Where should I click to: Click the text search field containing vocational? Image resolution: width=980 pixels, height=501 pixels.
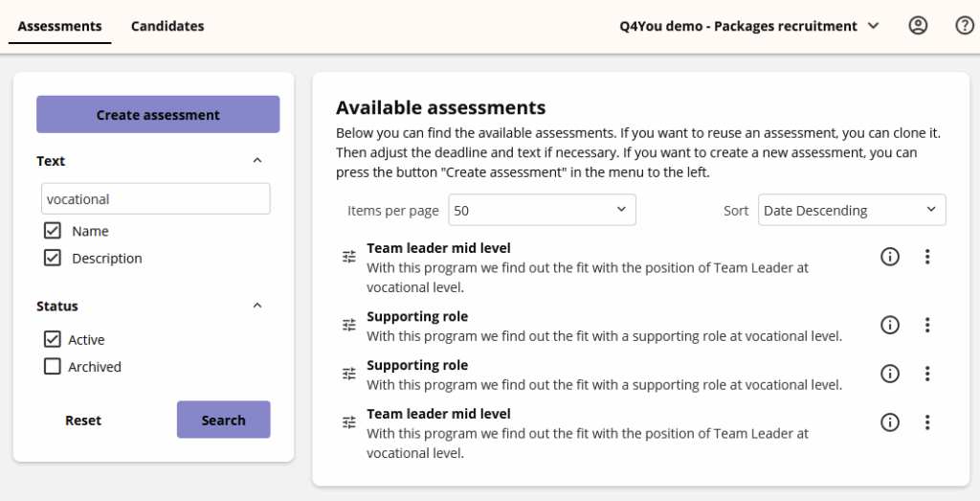tap(156, 199)
